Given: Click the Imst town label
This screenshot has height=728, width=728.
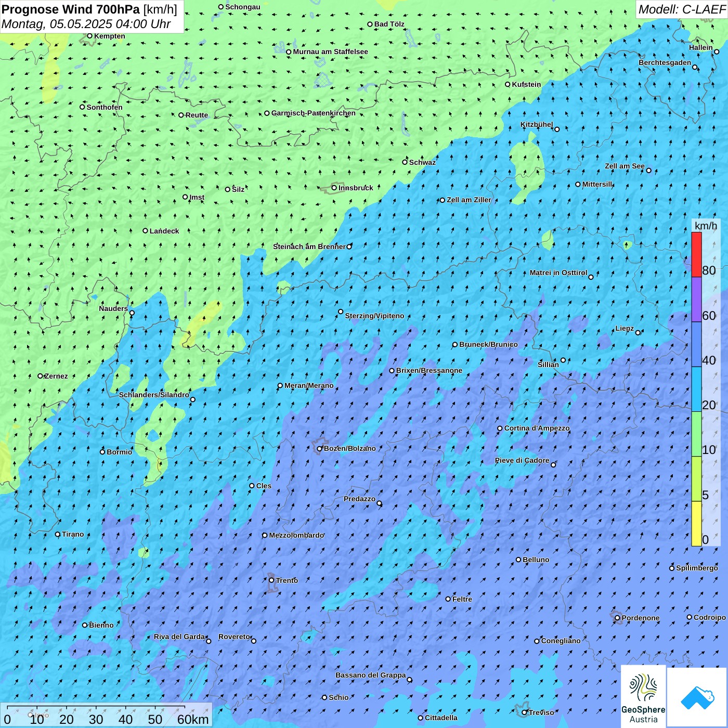Looking at the screenshot, I should pos(197,197).
